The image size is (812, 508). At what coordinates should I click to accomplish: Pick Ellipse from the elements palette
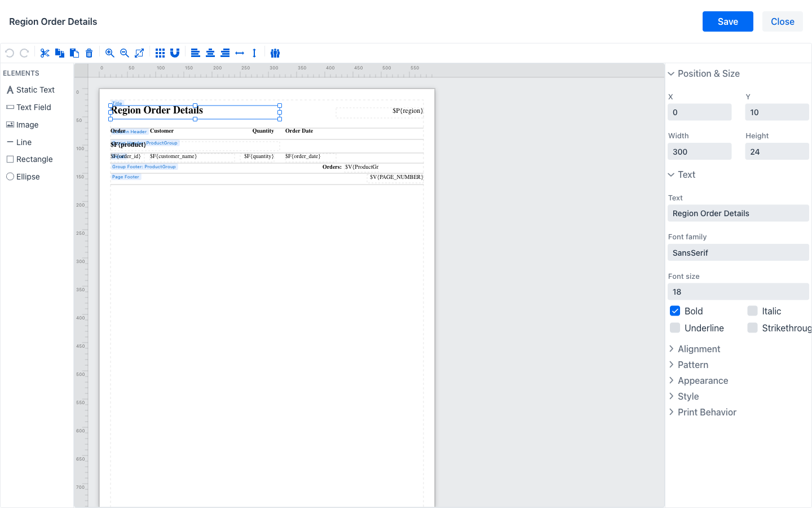(23, 177)
